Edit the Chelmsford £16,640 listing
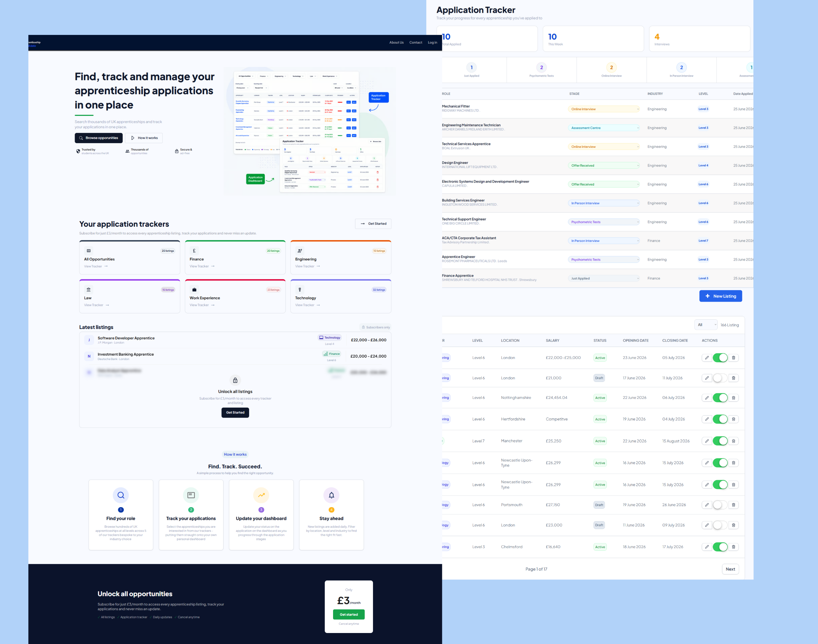Image resolution: width=818 pixels, height=644 pixels. [x=707, y=547]
